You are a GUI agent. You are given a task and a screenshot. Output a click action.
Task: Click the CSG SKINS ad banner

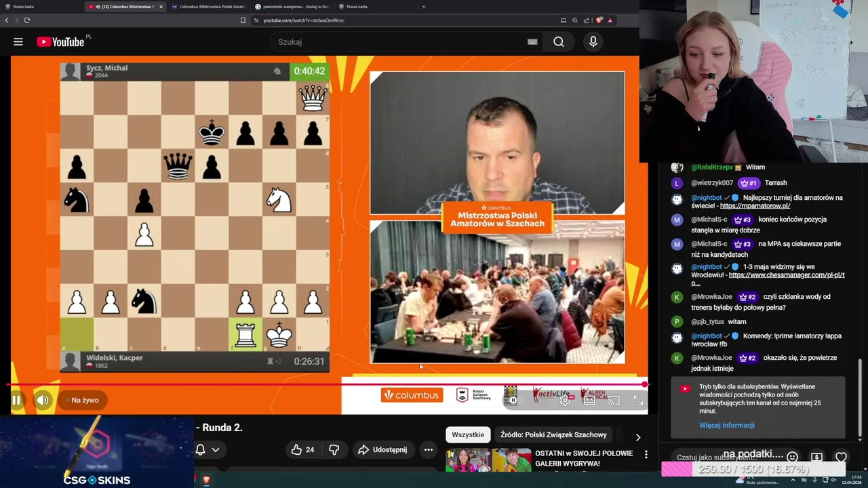click(x=97, y=451)
